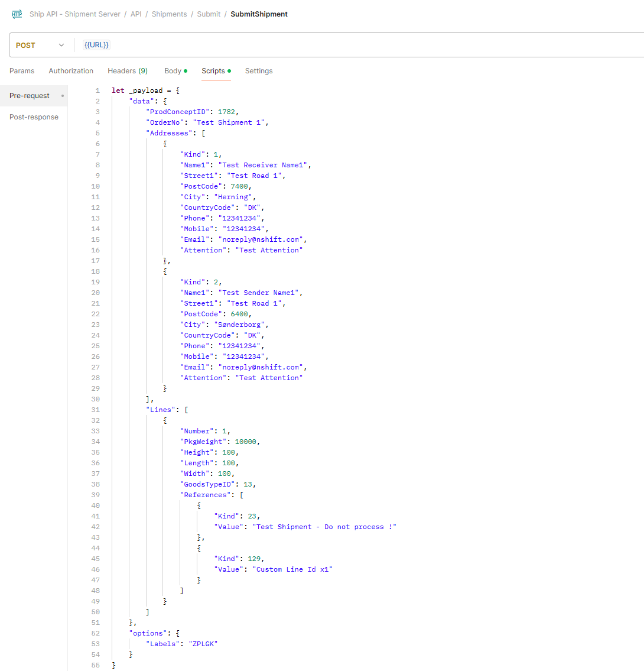
Task: Click the {{URL}} request address field
Action: [97, 46]
